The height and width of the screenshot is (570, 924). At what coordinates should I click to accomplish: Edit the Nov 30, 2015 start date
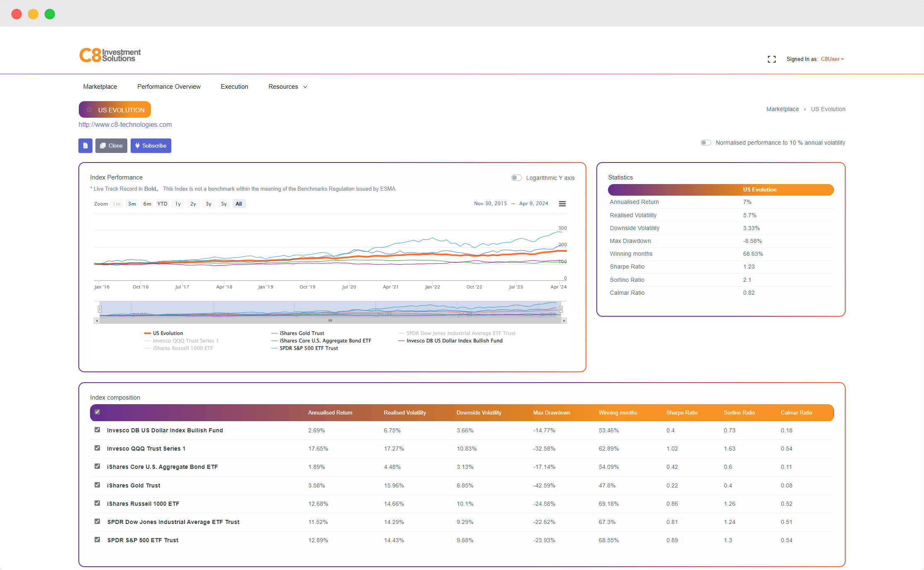pos(490,204)
